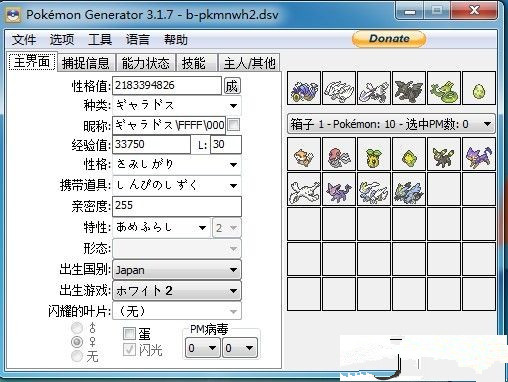
Task: Maximize the Pokémon Generator window
Action: [437, 11]
